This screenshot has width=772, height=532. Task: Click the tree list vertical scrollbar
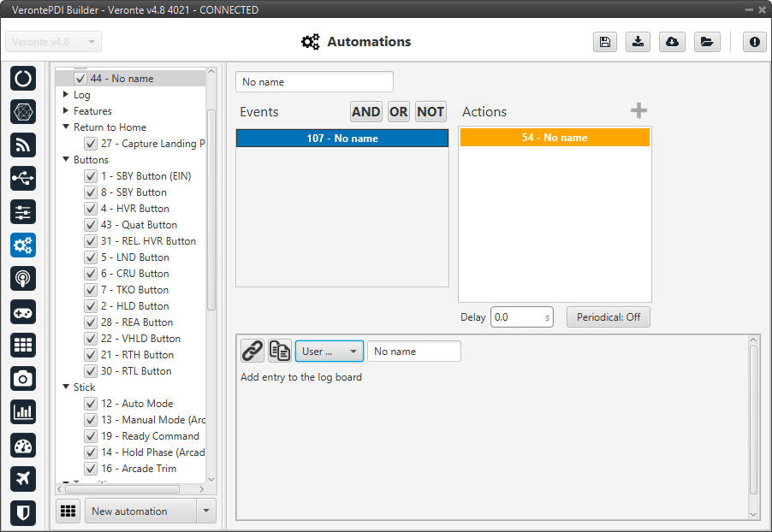click(x=211, y=210)
